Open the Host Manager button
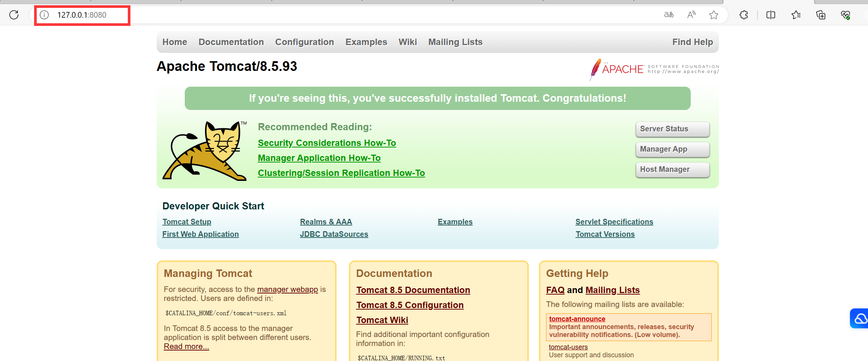868x361 pixels. tap(672, 170)
